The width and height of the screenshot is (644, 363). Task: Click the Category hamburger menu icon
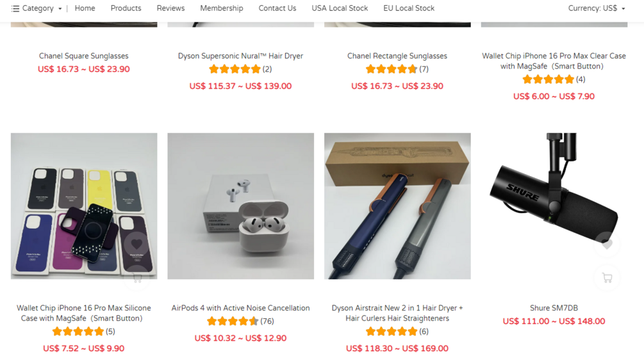(15, 8)
